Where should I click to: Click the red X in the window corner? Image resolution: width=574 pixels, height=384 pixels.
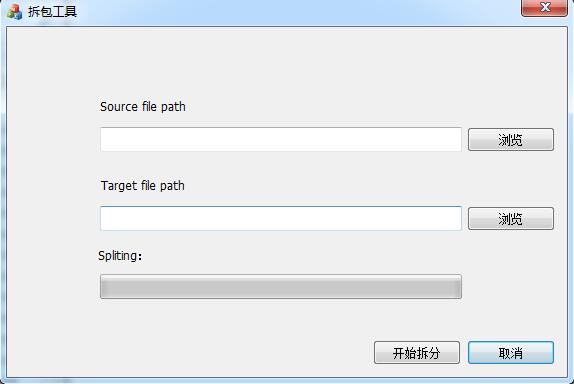(x=544, y=8)
